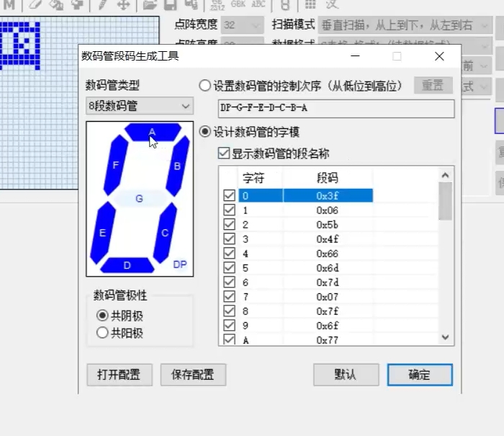Uncheck the checkbox for character 9
Image resolution: width=504 pixels, height=436 pixels.
[x=229, y=326]
